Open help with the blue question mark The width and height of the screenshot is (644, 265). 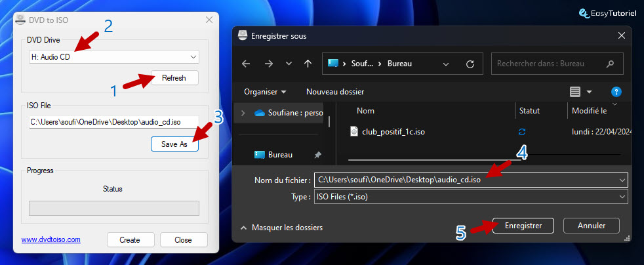point(616,92)
